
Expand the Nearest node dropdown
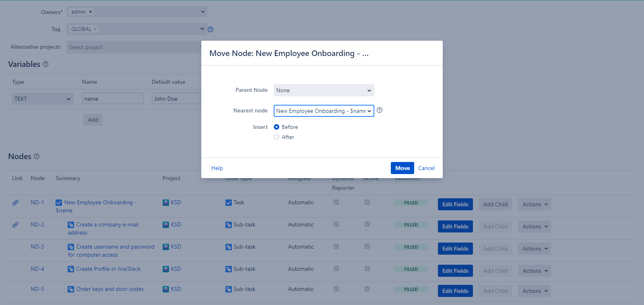point(324,111)
